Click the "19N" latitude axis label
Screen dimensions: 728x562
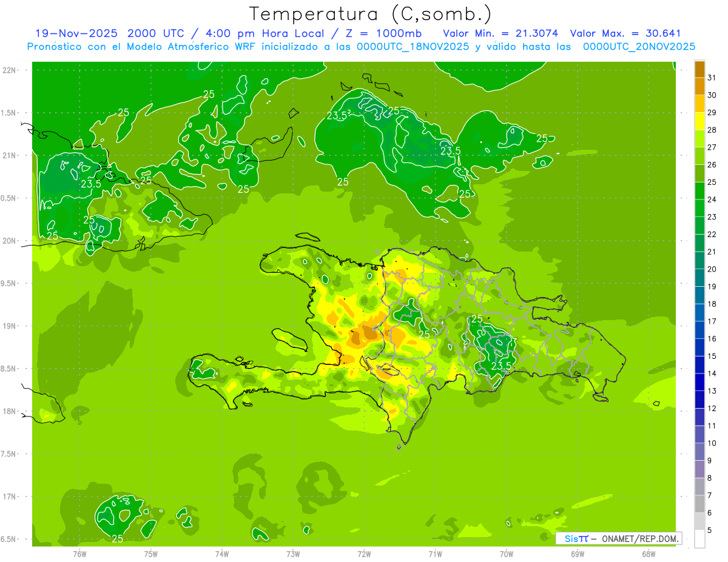9,326
